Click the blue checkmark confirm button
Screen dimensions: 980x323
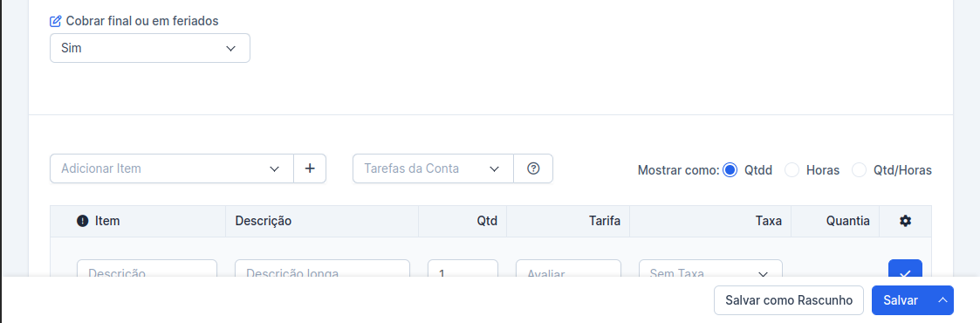pos(905,269)
